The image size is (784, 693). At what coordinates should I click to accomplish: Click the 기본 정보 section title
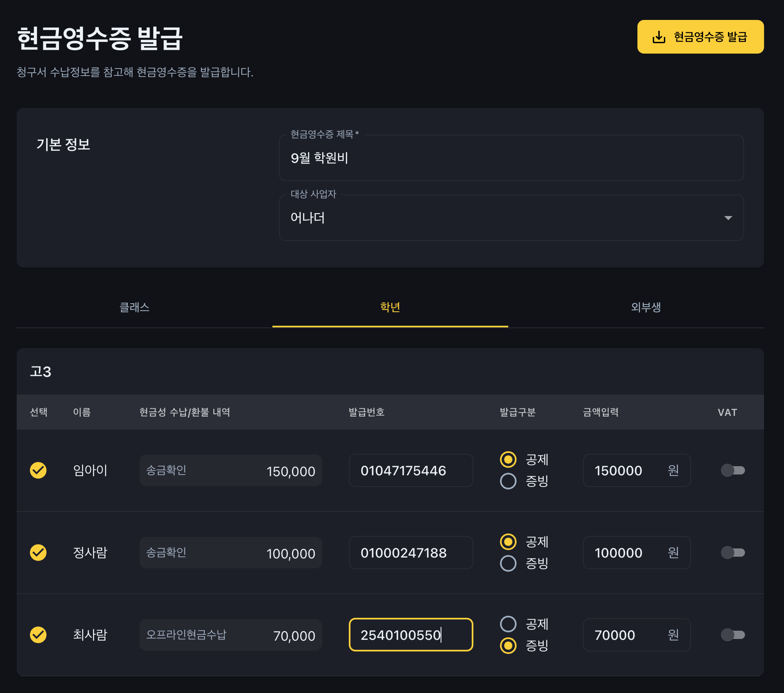[64, 145]
